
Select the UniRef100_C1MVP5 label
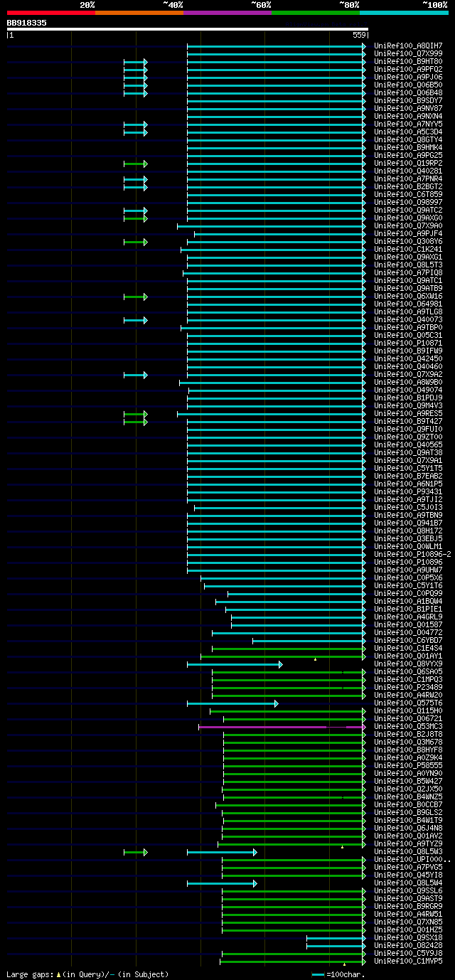[x=409, y=961]
